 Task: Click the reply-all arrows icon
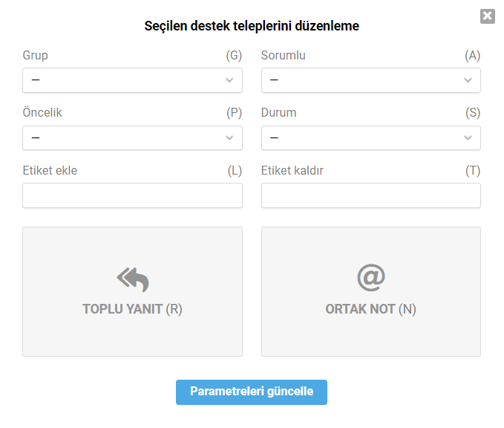click(x=133, y=279)
